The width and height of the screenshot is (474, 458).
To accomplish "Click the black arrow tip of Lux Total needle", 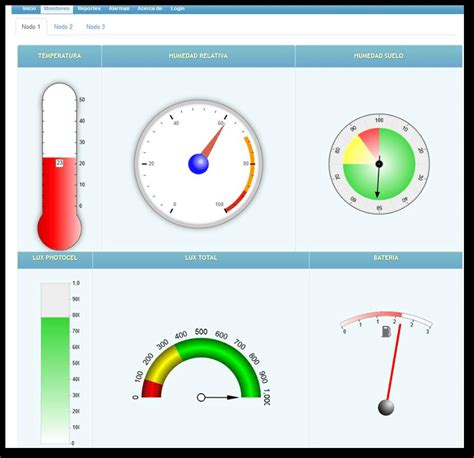I will [233, 397].
